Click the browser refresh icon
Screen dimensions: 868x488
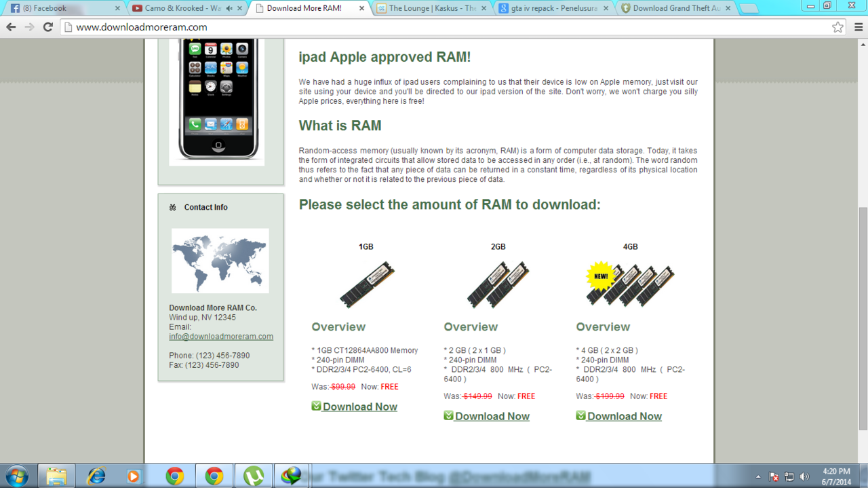46,28
